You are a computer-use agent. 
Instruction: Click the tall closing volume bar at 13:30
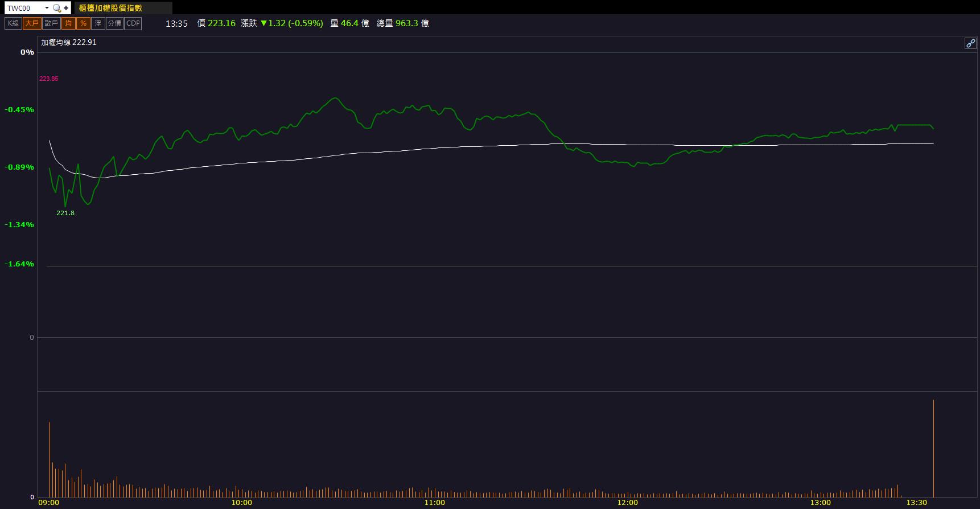coord(933,449)
